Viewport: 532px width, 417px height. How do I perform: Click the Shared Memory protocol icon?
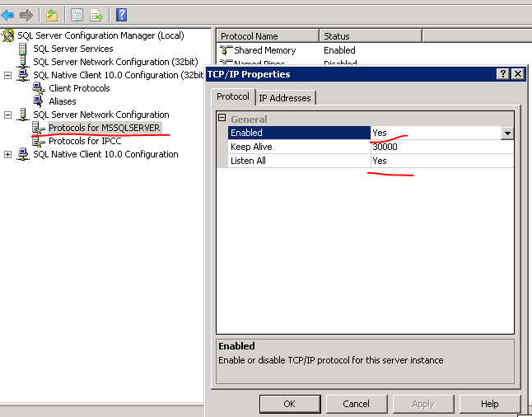point(226,50)
